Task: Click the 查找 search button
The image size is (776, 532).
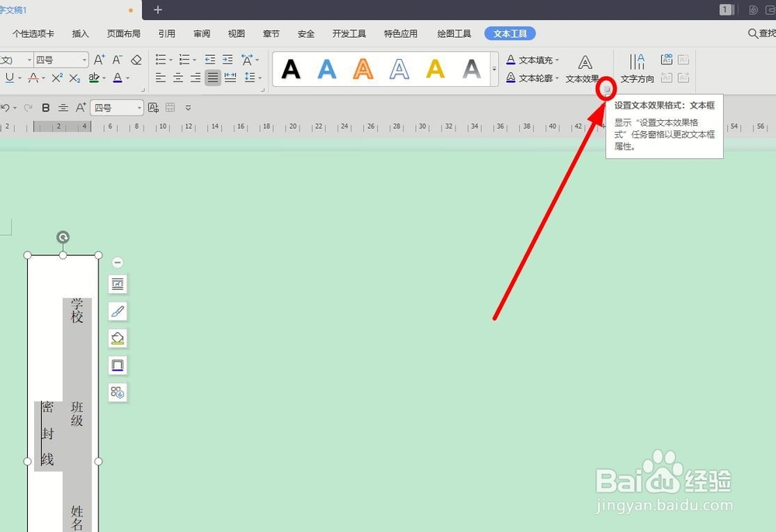Action: [x=762, y=33]
